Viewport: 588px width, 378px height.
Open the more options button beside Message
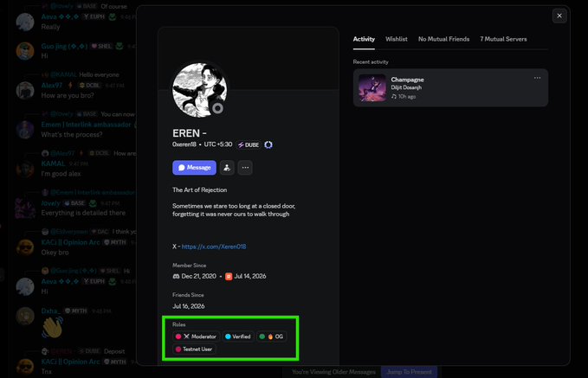245,168
